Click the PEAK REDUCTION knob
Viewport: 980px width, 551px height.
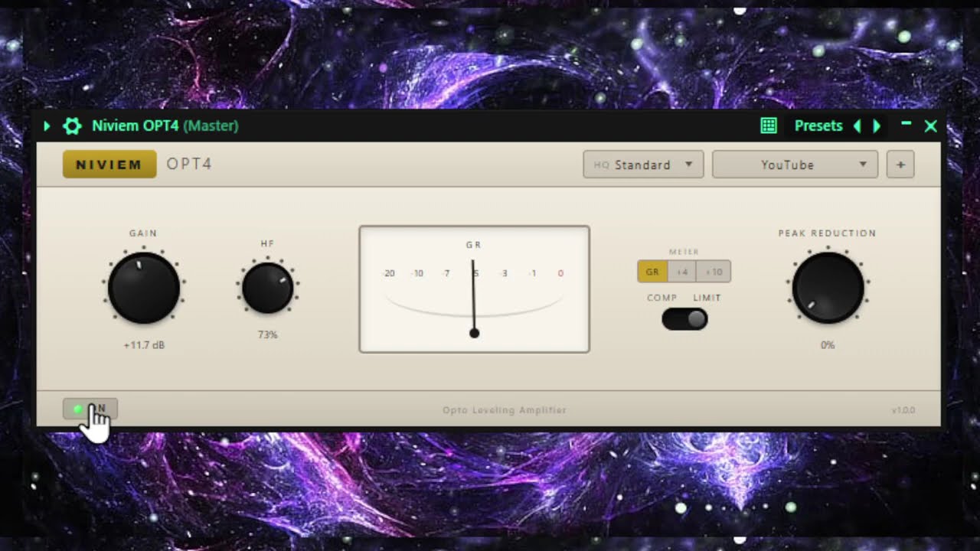(x=828, y=289)
